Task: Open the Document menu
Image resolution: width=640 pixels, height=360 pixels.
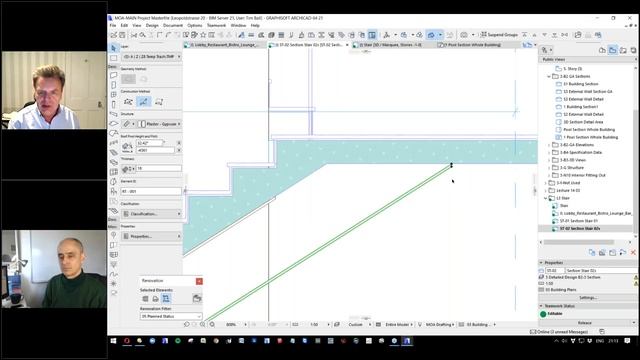Action: [173, 25]
